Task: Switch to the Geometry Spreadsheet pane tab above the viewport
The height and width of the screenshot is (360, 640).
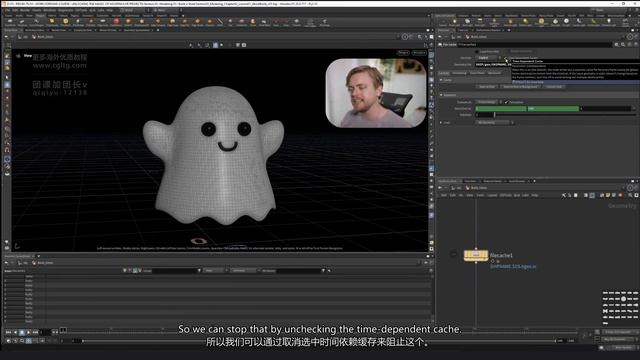Action: coord(137,30)
